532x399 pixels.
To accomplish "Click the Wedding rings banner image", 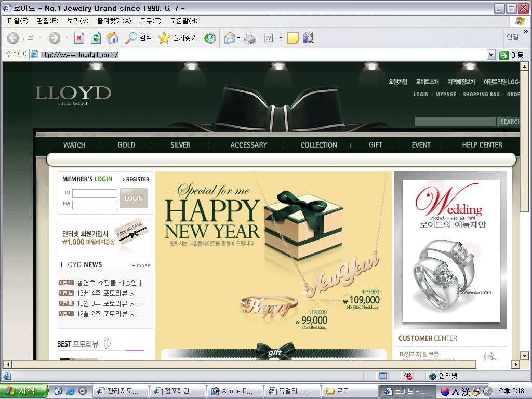I will click(451, 250).
